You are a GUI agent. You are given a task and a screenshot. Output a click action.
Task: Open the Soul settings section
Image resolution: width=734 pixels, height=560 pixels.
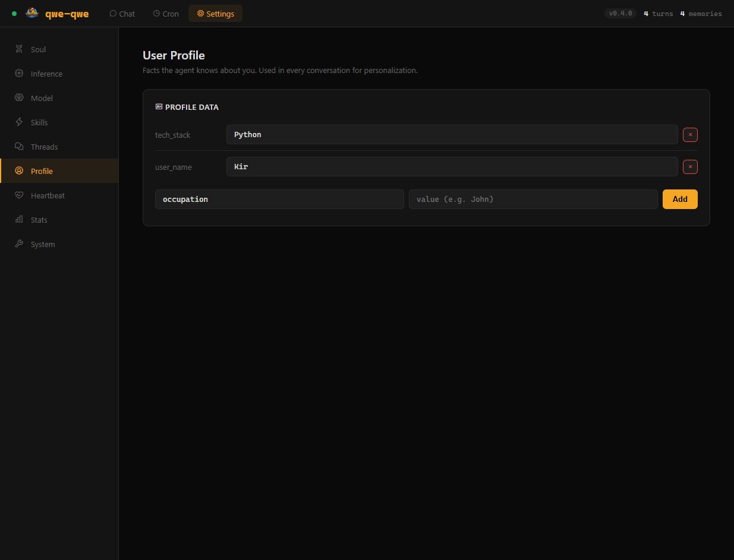pos(59,49)
